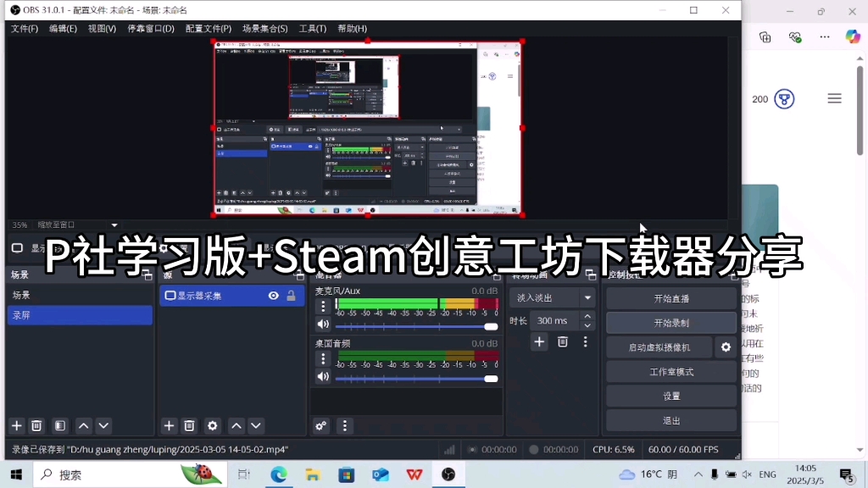
Task: Delete selected scene with trash icon
Action: coord(36,425)
